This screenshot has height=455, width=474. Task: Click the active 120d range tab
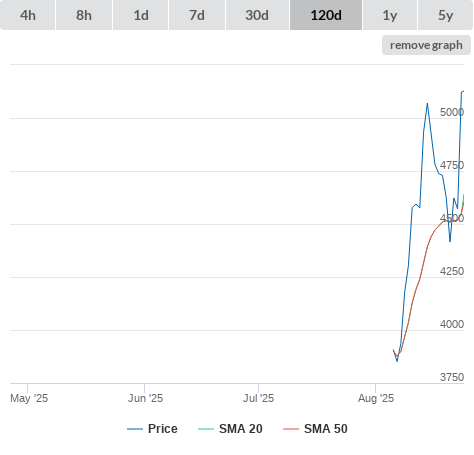click(326, 15)
